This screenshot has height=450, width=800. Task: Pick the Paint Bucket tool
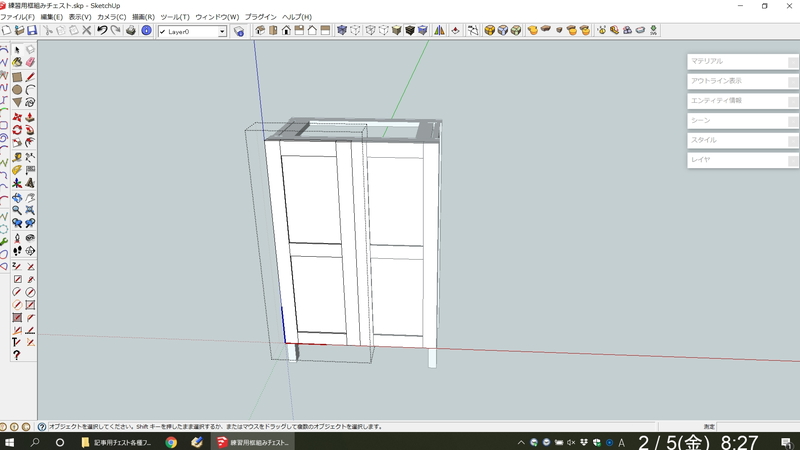[17, 63]
